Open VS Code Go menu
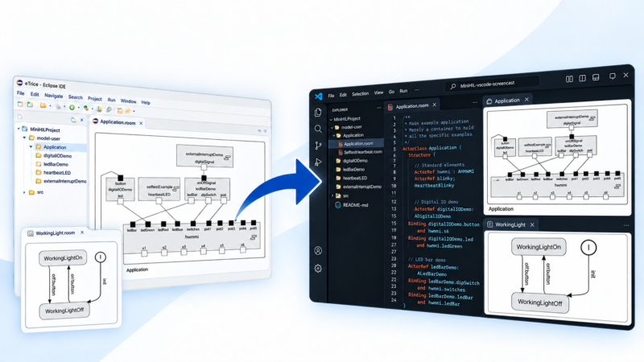The width and height of the screenshot is (644, 362). (391, 92)
